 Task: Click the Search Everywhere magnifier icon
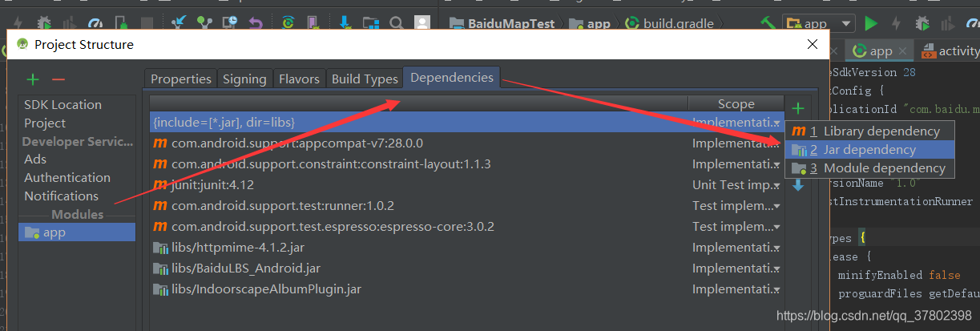click(x=396, y=23)
